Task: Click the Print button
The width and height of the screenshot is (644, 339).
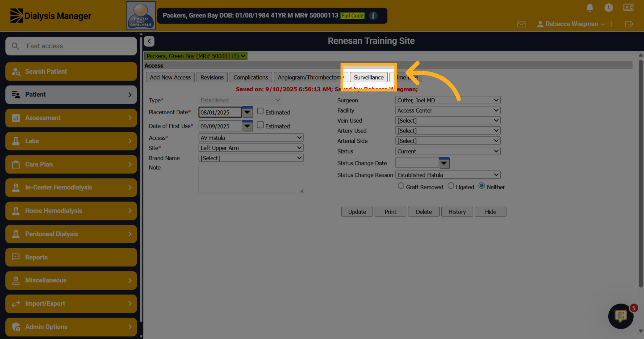Action: tap(390, 212)
